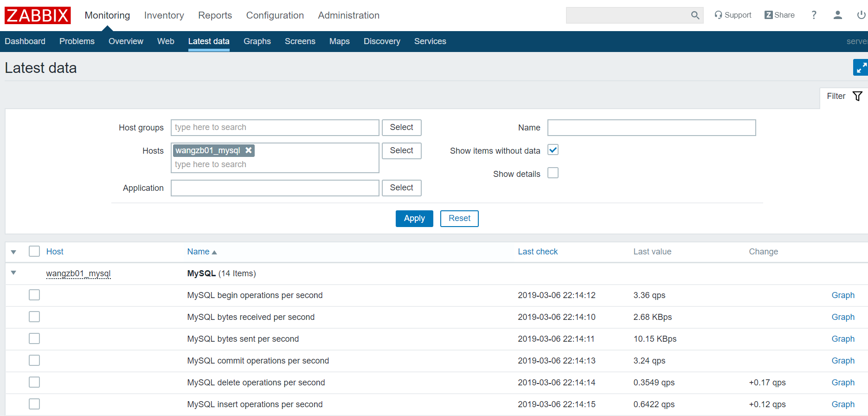Viewport: 868px width, 416px height.
Task: Check MySQL bytes received row
Action: click(x=34, y=317)
